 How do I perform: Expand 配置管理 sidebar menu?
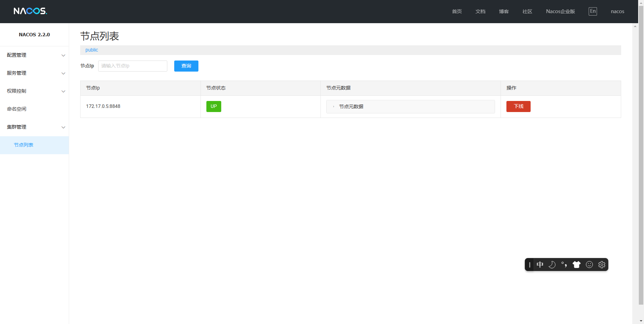[35, 55]
